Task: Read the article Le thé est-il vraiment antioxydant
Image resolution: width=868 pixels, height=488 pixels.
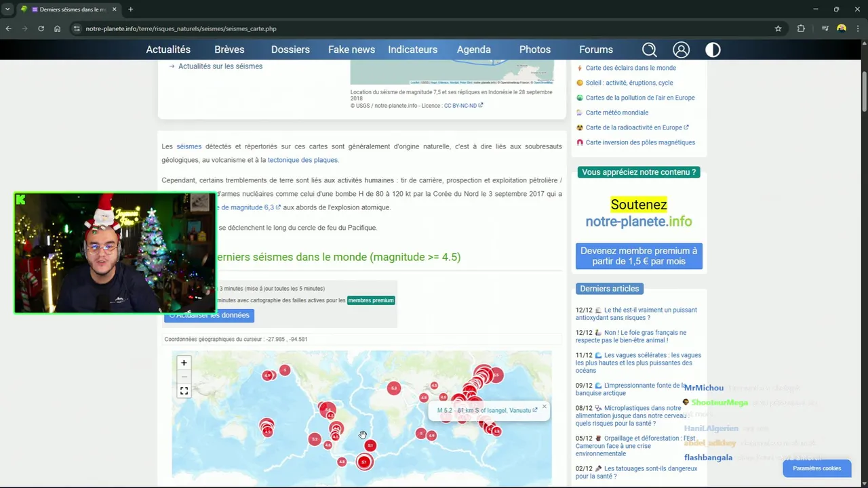Action: 636,314
